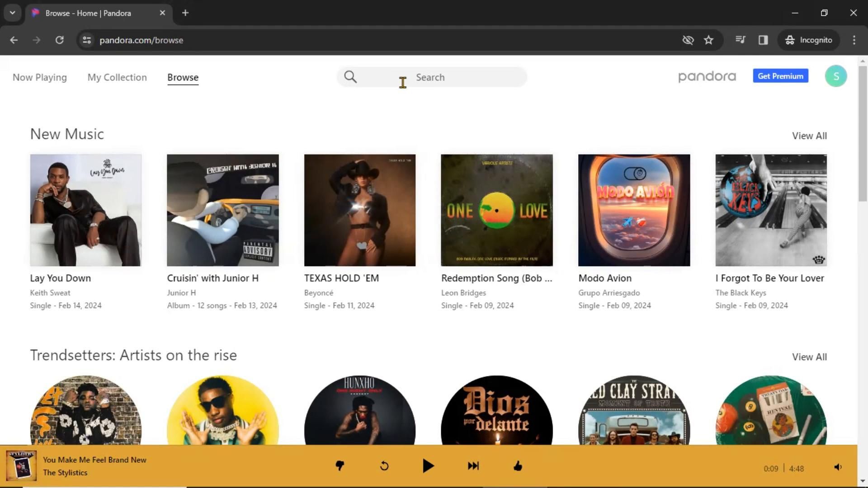The image size is (868, 488).
Task: Click the replay icon in player bar
Action: 384,466
